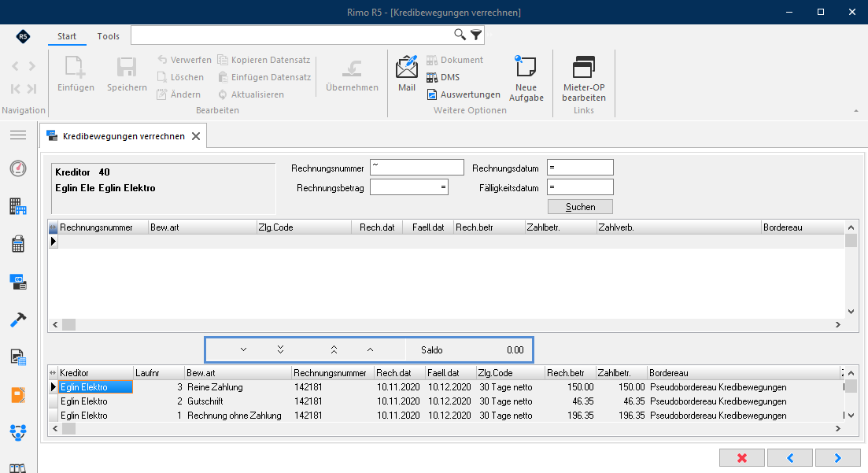Select the Kredibewegungen verrechnen tab

point(124,136)
